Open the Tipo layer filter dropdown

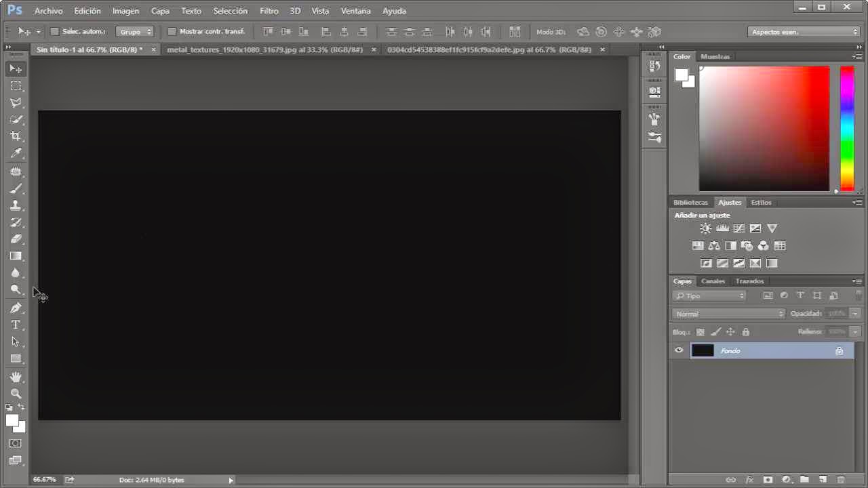(709, 296)
